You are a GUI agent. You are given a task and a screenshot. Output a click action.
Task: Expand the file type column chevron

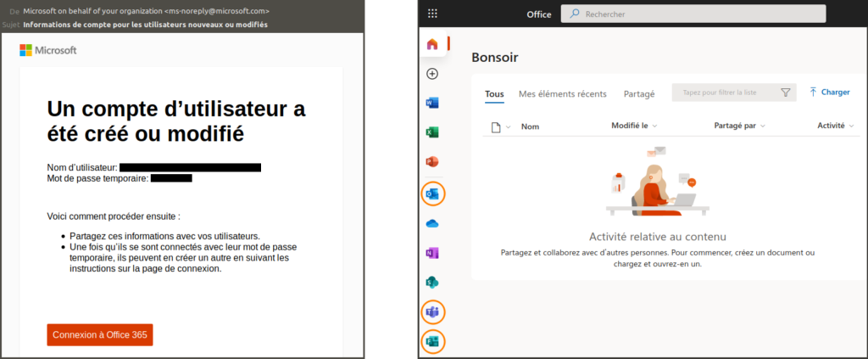[x=508, y=127]
